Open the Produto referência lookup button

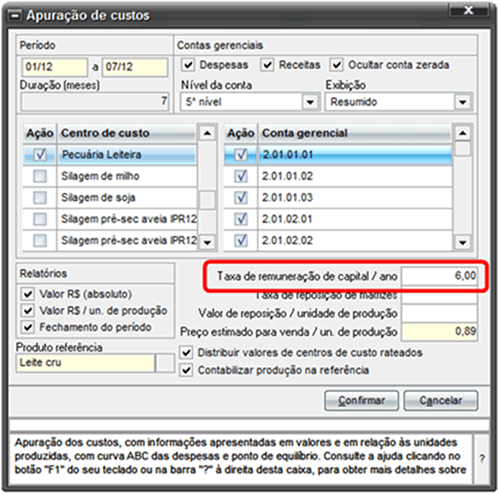[165, 363]
